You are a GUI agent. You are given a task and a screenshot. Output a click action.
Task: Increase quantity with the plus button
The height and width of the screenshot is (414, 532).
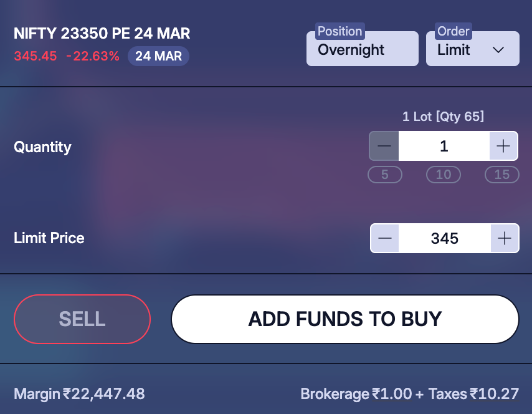(503, 147)
